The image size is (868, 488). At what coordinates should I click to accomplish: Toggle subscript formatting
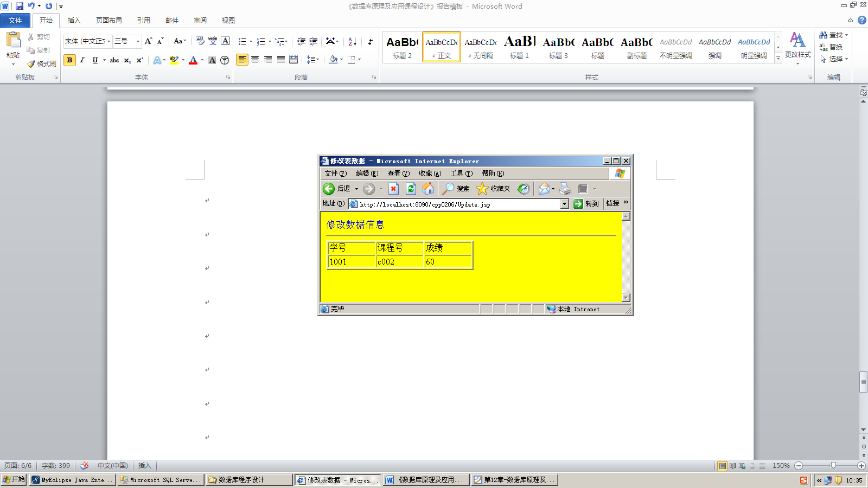(127, 60)
